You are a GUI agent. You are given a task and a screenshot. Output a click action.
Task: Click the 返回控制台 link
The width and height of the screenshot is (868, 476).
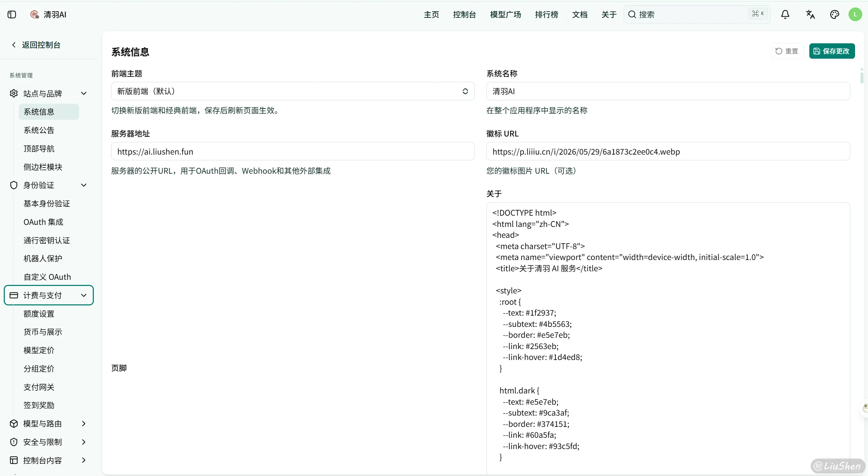[x=41, y=45]
